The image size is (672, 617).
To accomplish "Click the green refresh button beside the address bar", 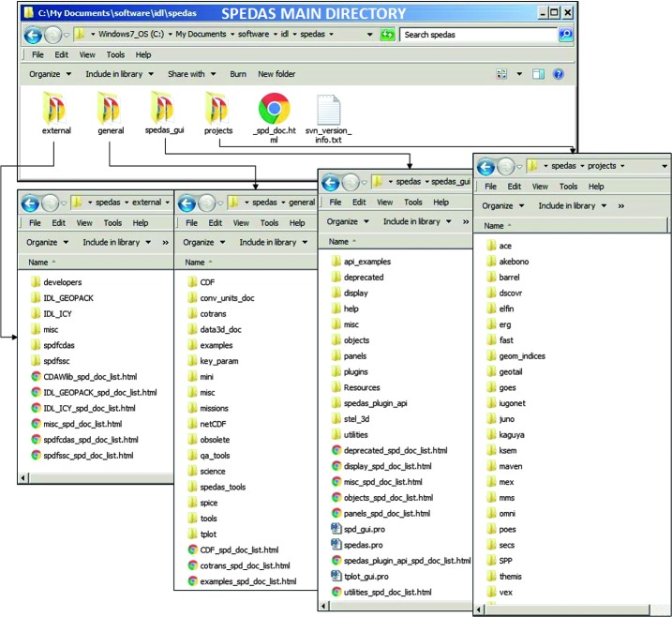I will (387, 35).
